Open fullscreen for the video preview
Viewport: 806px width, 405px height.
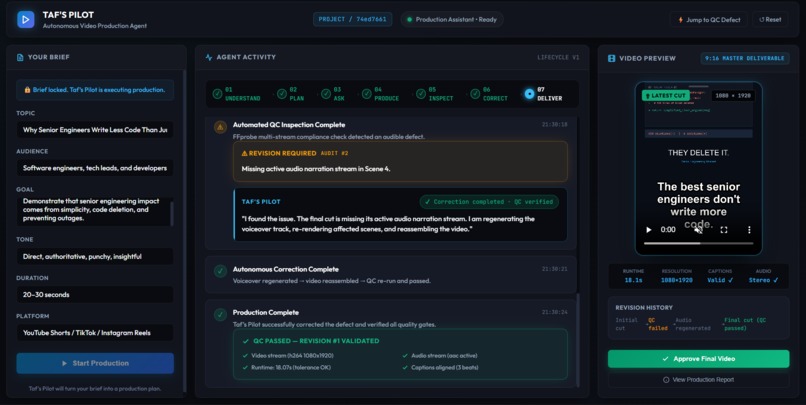click(724, 230)
